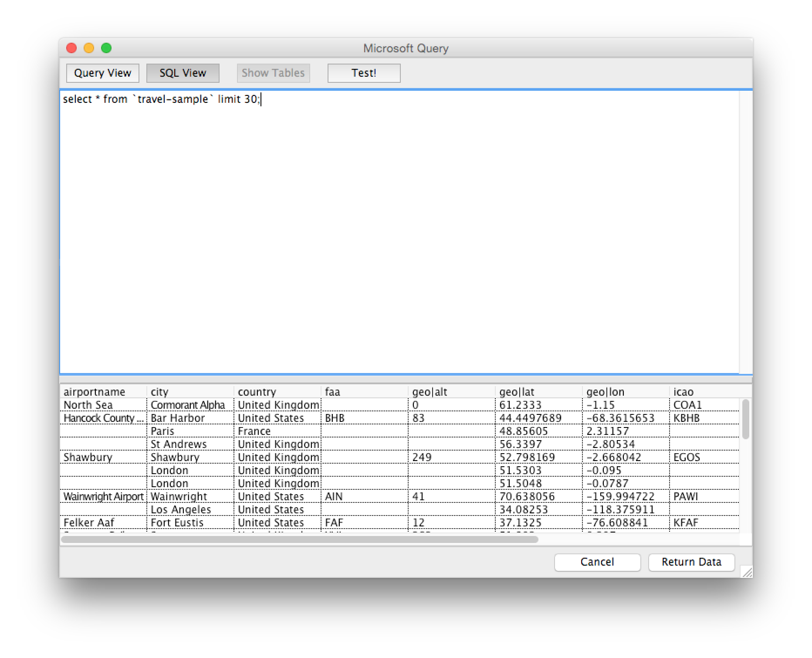812x658 pixels.
Task: Select the KFAF icao cell
Action: [x=704, y=522]
